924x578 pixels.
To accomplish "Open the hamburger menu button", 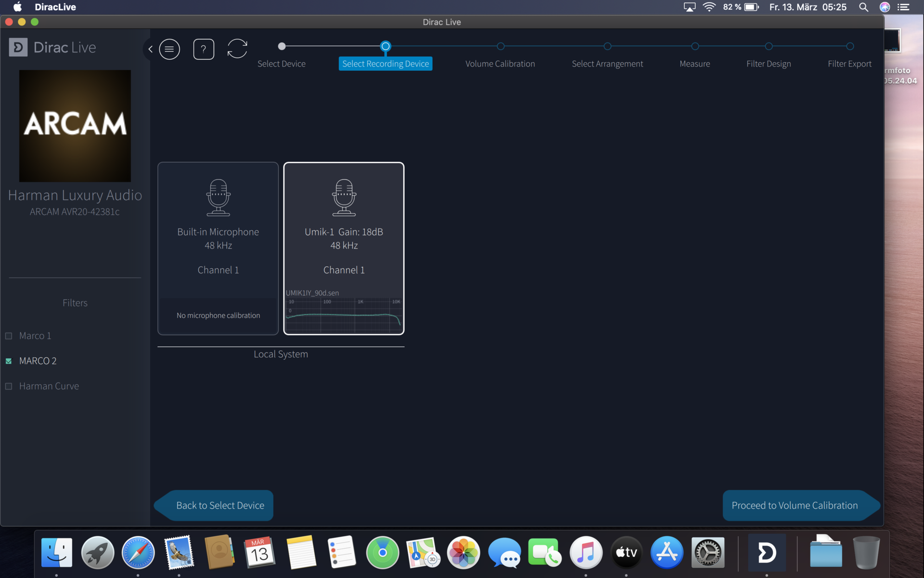I will (x=169, y=49).
